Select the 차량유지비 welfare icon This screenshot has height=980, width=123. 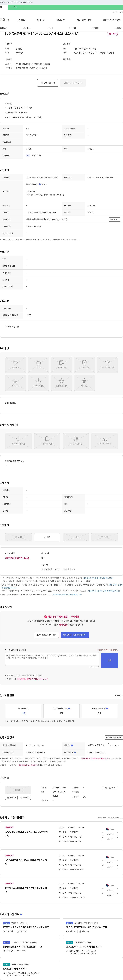[x=61, y=365]
